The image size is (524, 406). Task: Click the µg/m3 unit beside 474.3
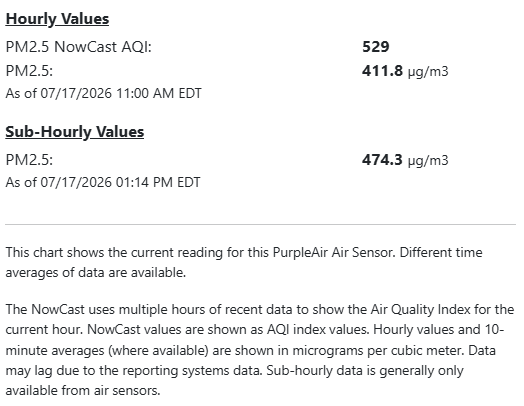(428, 161)
